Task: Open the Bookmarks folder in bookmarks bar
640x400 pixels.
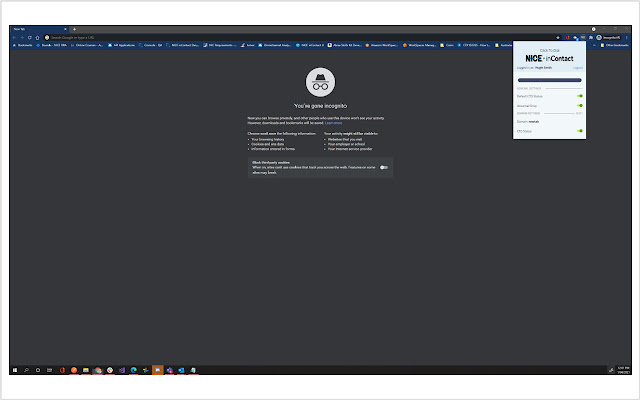Action: tap(22, 45)
